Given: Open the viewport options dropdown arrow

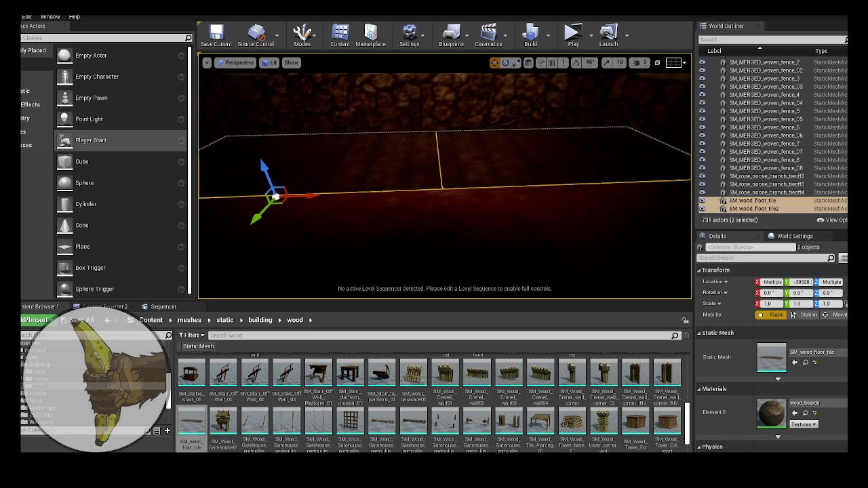Looking at the screenshot, I should coord(207,62).
